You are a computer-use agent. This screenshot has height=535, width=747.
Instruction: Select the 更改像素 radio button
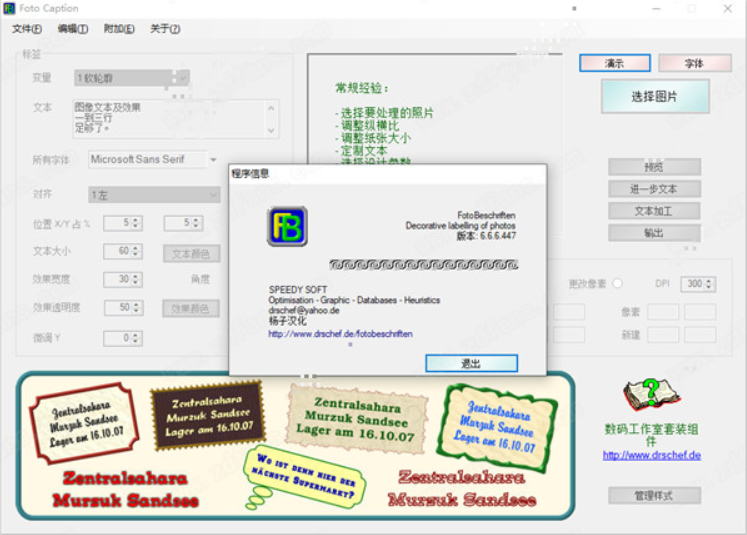pyautogui.click(x=617, y=283)
